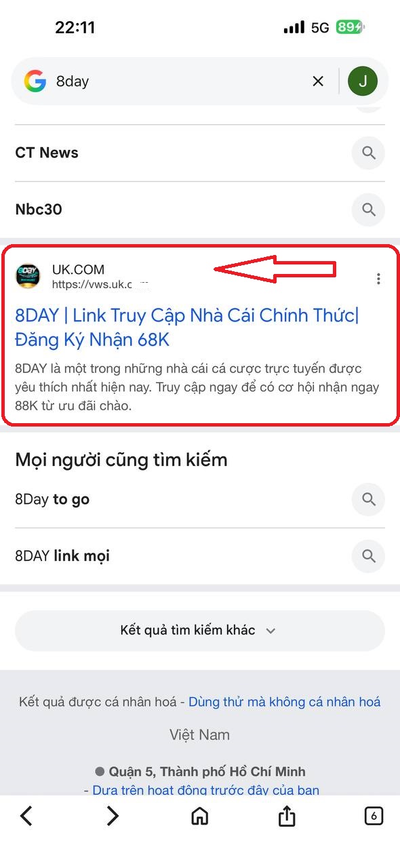400x868 pixels.
Task: Open three-dot menu on UK.COM result
Action: coord(378,279)
